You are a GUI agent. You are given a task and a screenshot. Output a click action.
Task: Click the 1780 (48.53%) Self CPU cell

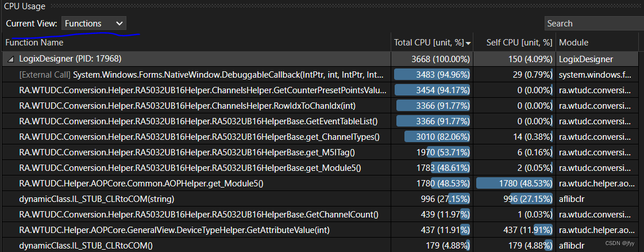point(515,184)
